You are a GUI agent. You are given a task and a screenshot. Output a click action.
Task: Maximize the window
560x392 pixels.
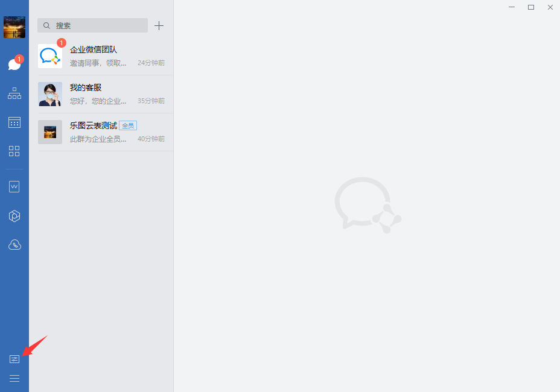coord(531,7)
